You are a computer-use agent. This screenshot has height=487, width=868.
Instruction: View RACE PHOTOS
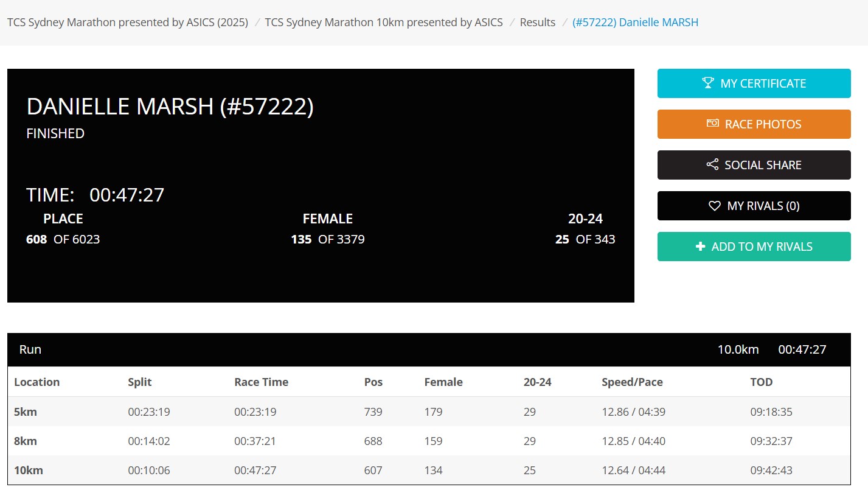(x=754, y=124)
